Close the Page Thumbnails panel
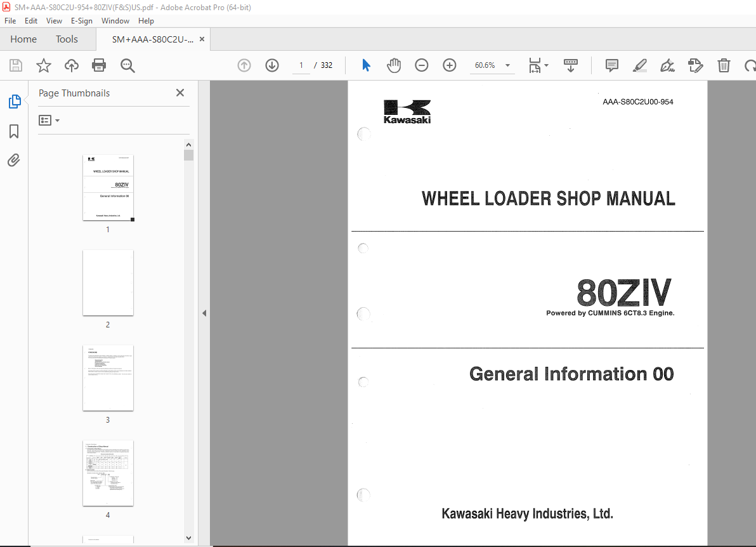Screen dimensions: 756x547 tap(180, 93)
